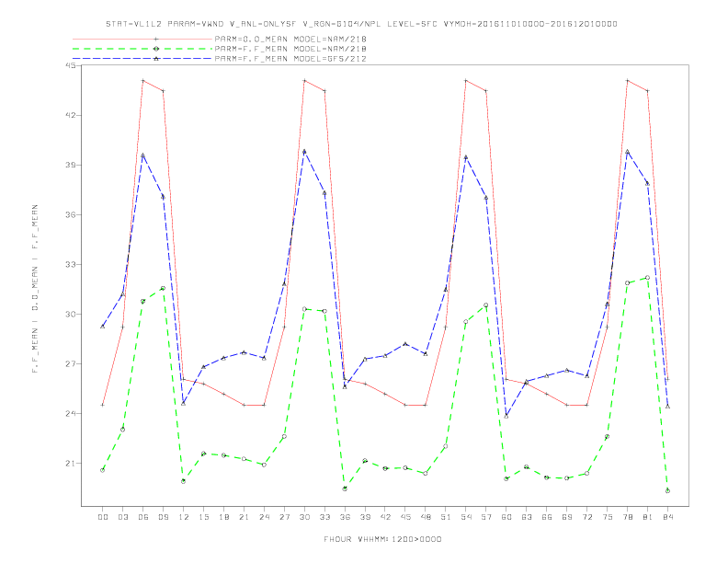Click the x-axis title FHOUR VHHMM: 1200>0000
This screenshot has width=728, height=563.
[x=382, y=539]
